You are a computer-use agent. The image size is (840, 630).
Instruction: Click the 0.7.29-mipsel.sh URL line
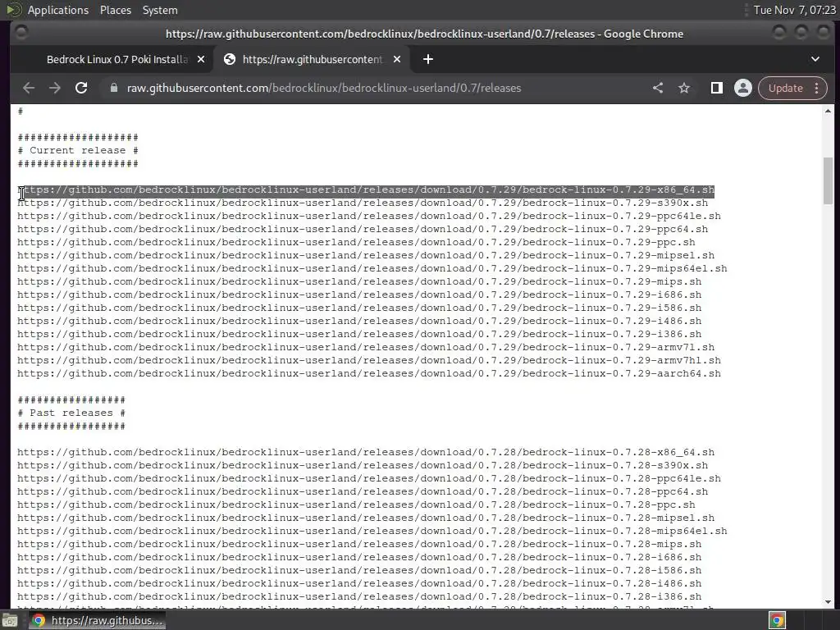coord(366,256)
